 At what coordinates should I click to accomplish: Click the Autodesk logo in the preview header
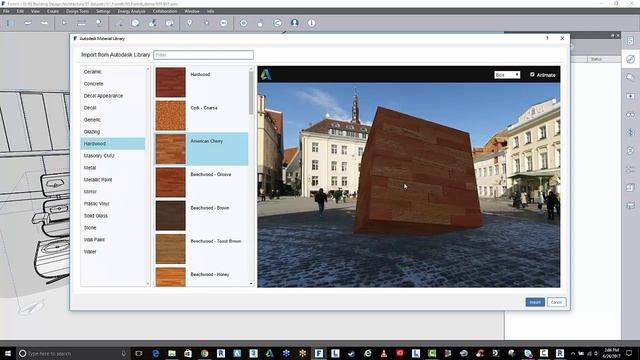click(x=266, y=75)
